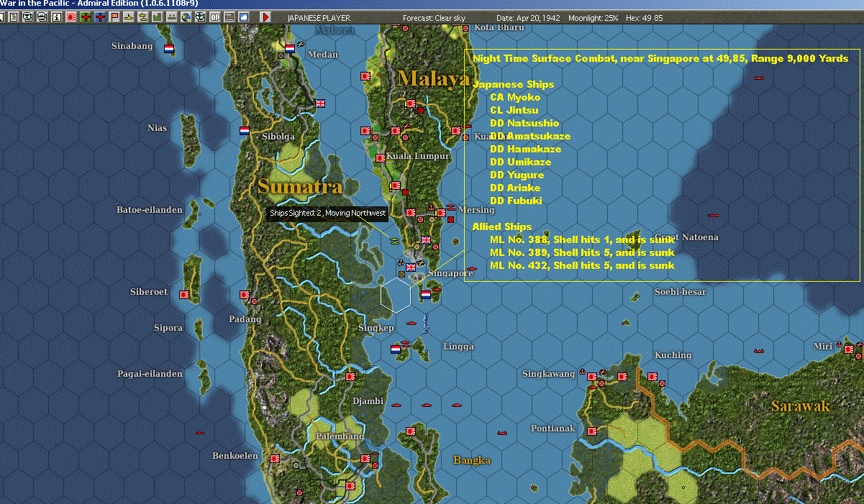
Task: Click the info 'i' toolbar icon
Action: [57, 17]
